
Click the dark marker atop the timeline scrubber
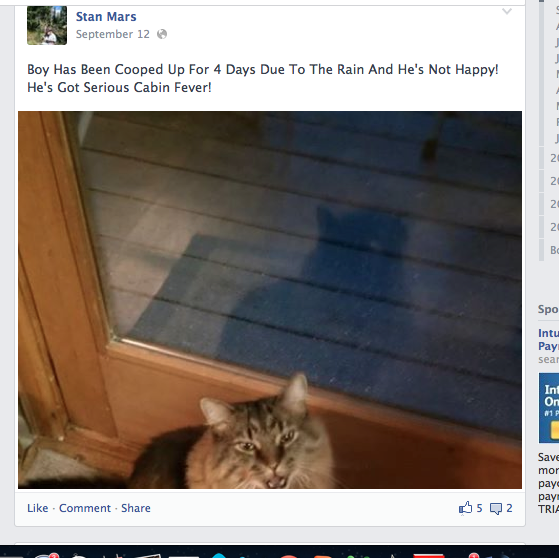coord(542,1)
